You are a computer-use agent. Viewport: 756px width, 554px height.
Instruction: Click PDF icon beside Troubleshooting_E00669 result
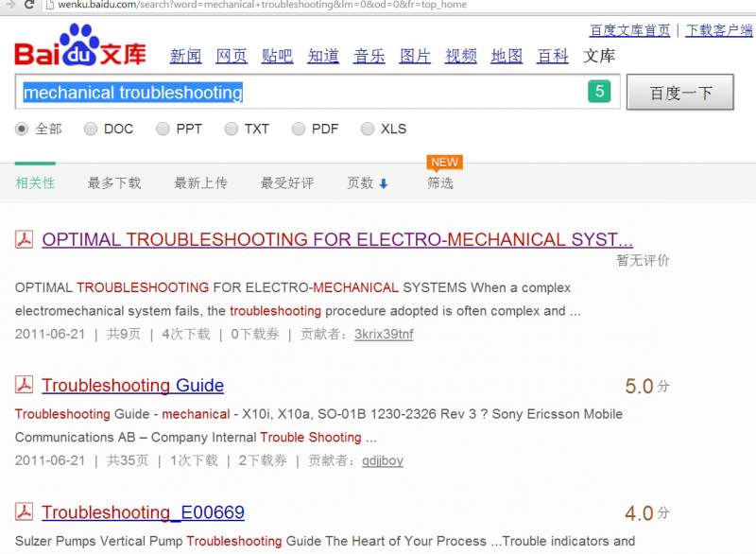24,511
